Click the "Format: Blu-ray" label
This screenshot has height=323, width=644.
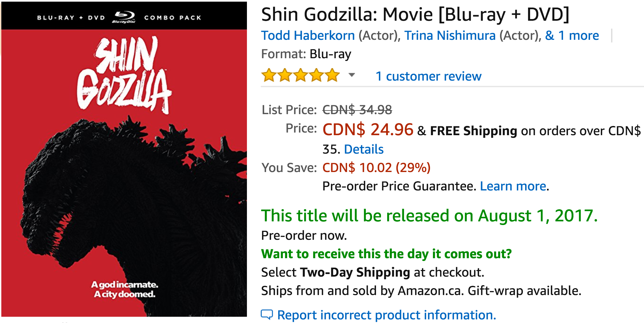pos(306,54)
